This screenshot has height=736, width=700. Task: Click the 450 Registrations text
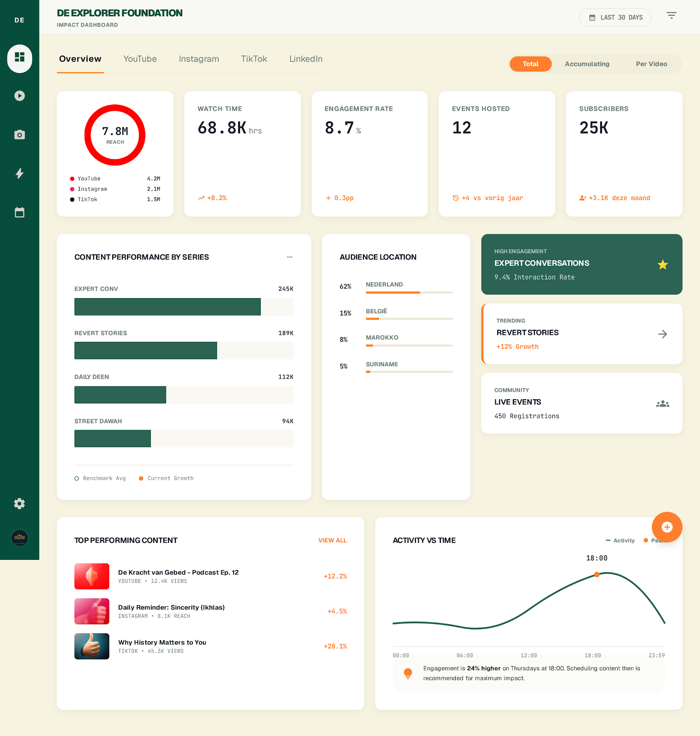[x=527, y=416]
